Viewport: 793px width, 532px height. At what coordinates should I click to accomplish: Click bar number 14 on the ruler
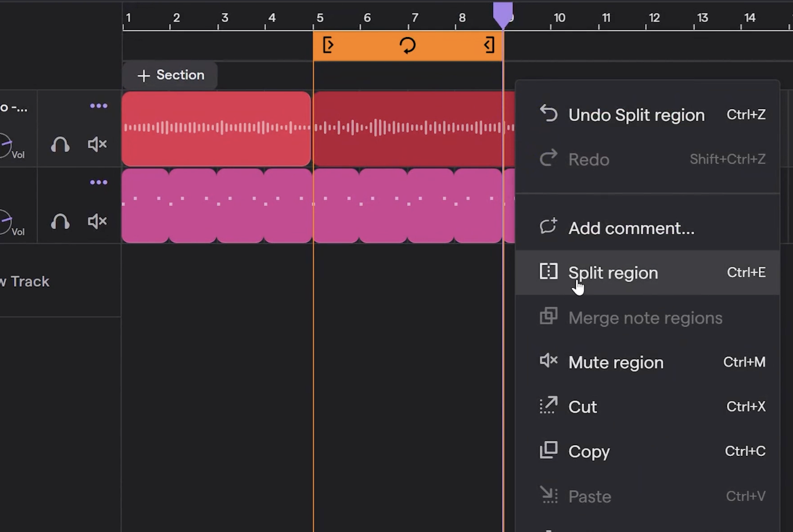pos(750,18)
